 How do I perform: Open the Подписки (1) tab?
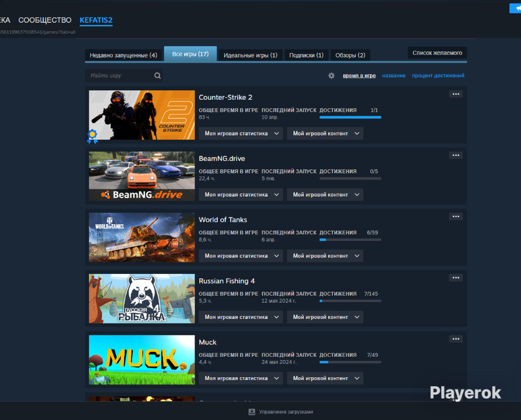click(307, 55)
